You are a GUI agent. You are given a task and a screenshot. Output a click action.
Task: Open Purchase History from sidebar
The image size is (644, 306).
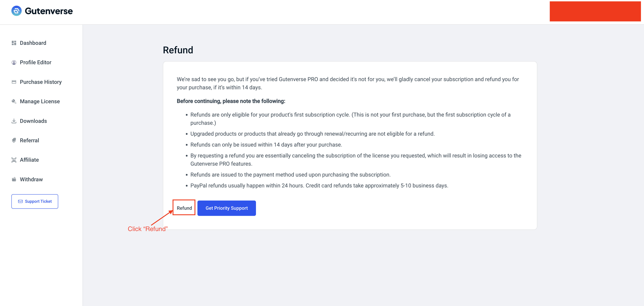click(x=41, y=82)
